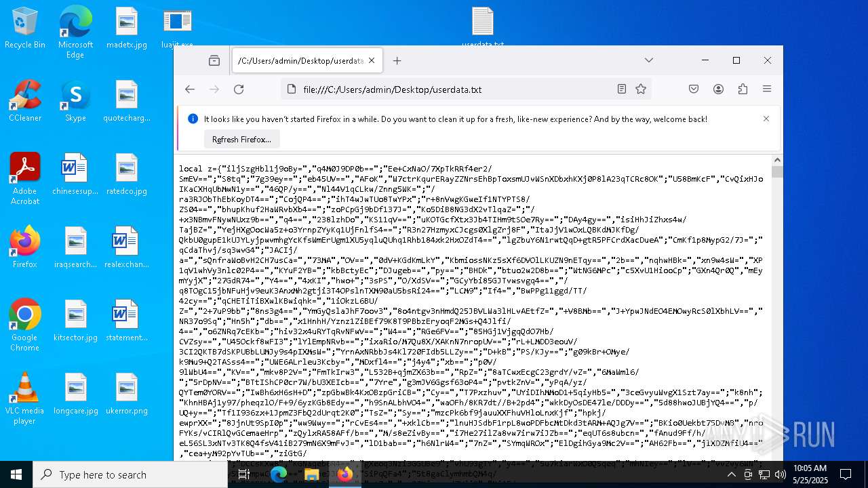Select VLC media player desktop shortcut
Viewport: 868px width, 488px height.
(x=25, y=399)
